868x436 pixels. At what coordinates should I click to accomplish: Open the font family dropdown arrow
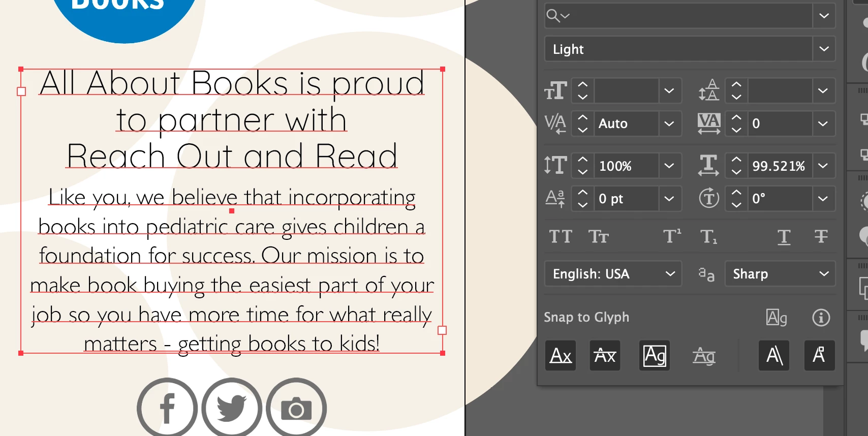click(x=824, y=16)
